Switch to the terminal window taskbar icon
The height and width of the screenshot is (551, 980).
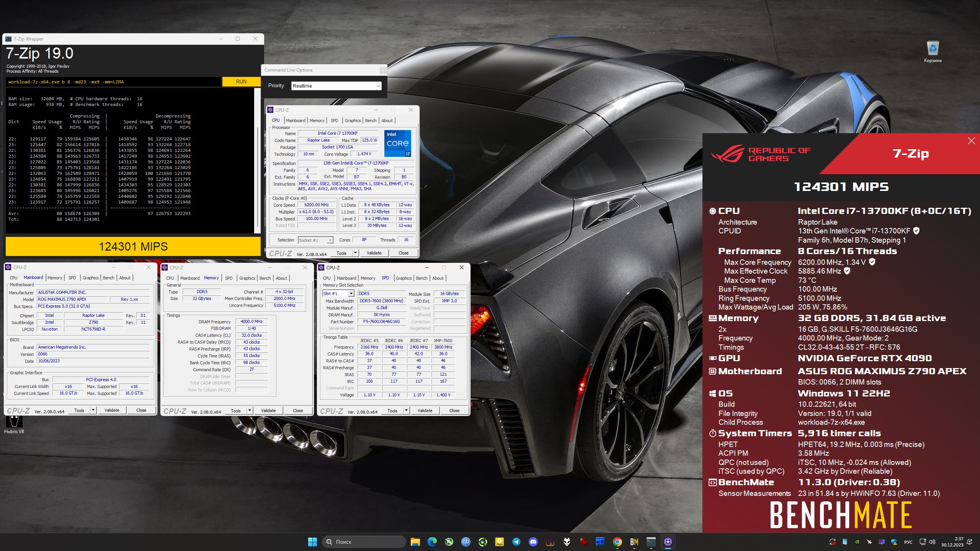(x=651, y=541)
